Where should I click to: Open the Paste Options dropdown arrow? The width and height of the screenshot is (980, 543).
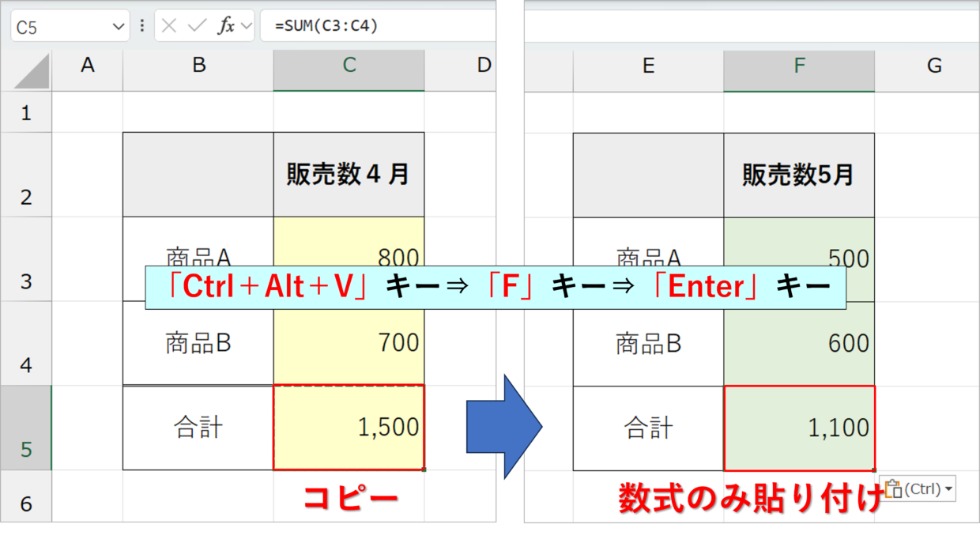(948, 489)
